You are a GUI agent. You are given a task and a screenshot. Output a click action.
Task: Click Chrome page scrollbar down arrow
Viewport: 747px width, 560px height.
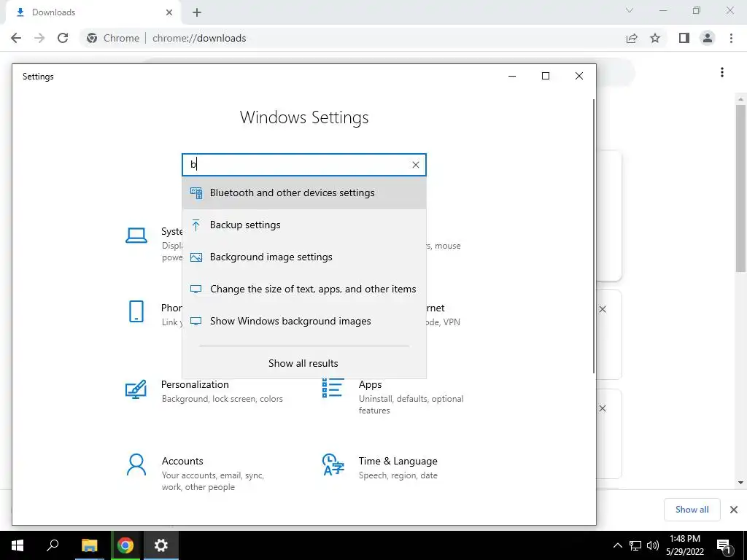741,483
